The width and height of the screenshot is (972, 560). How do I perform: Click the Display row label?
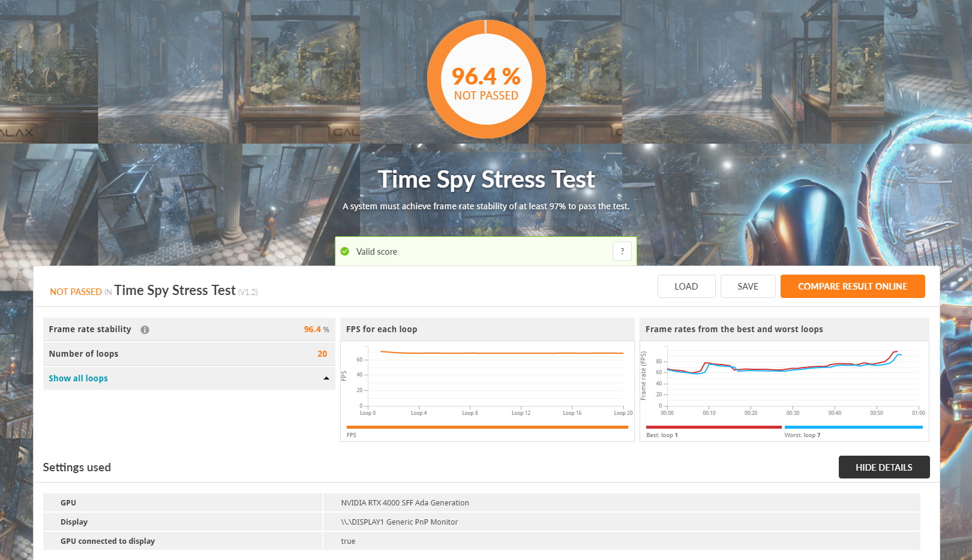pos(74,522)
